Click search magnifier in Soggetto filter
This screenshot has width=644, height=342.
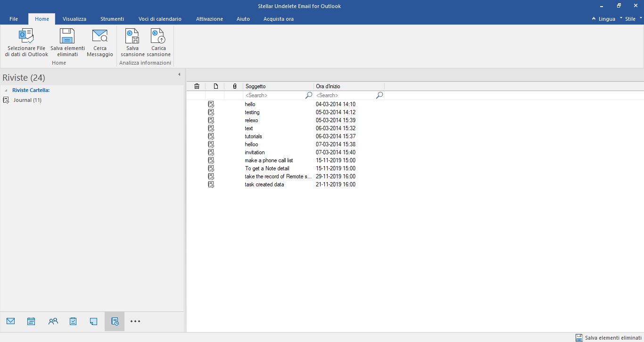[309, 95]
